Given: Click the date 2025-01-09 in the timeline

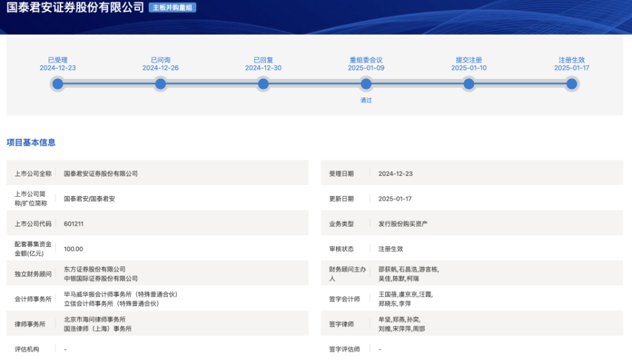Looking at the screenshot, I should click(x=366, y=68).
